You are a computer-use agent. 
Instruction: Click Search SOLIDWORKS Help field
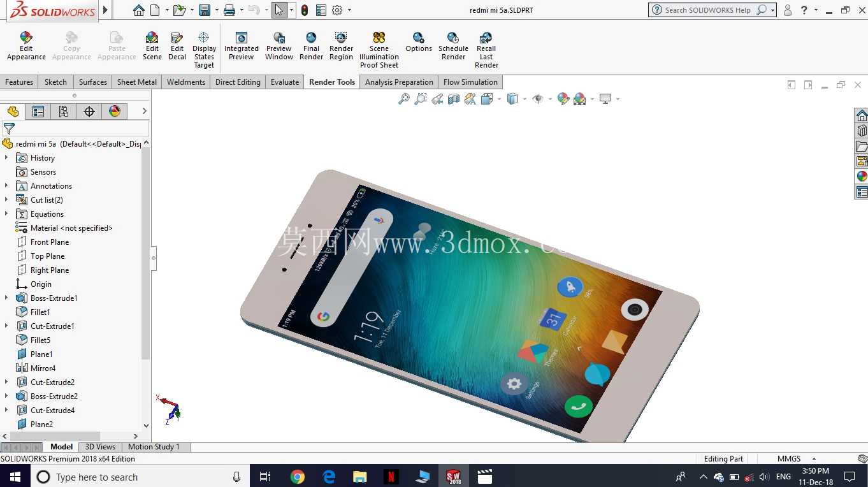[x=707, y=10]
